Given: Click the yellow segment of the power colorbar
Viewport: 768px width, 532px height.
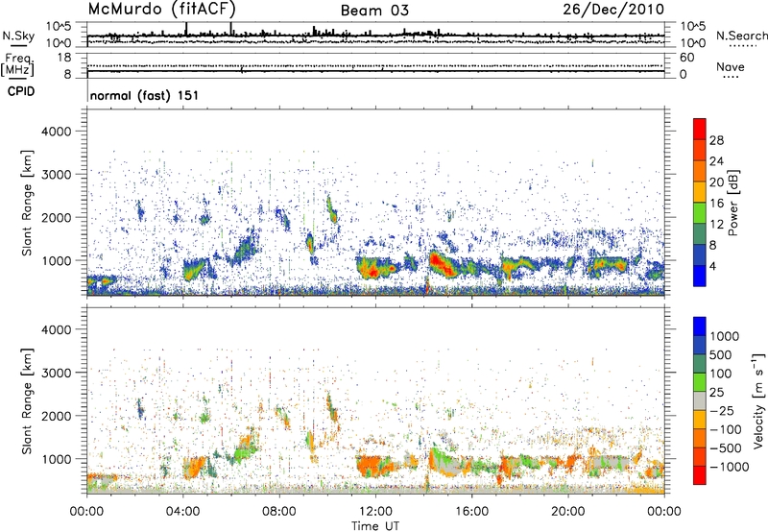Looking at the screenshot, I should 700,191.
